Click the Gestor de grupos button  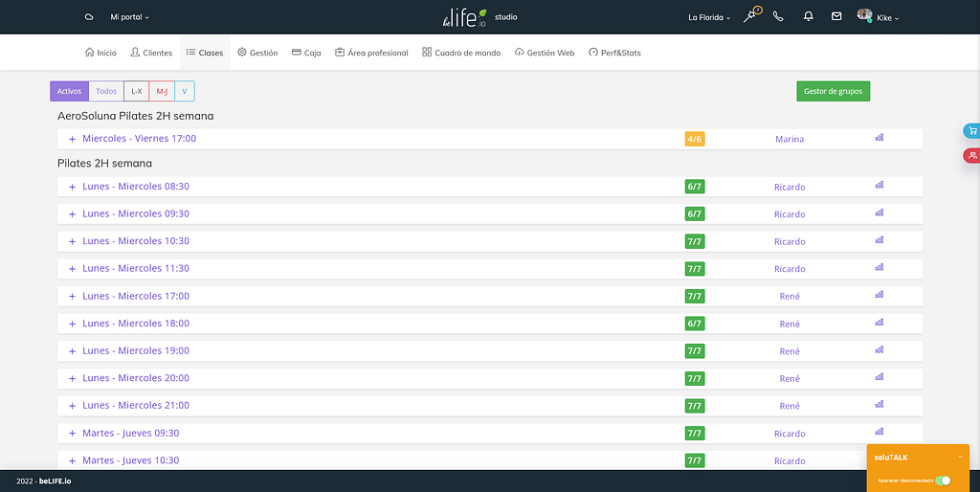click(x=833, y=91)
